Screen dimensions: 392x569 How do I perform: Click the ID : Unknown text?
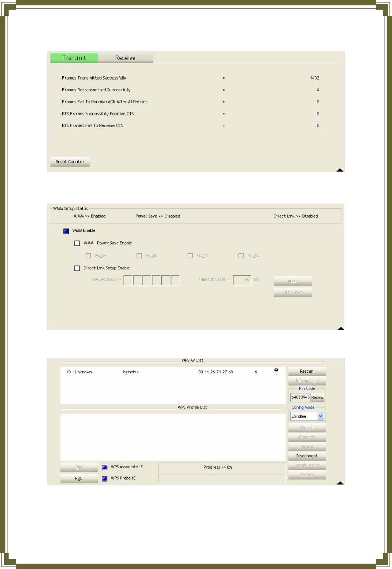click(79, 372)
